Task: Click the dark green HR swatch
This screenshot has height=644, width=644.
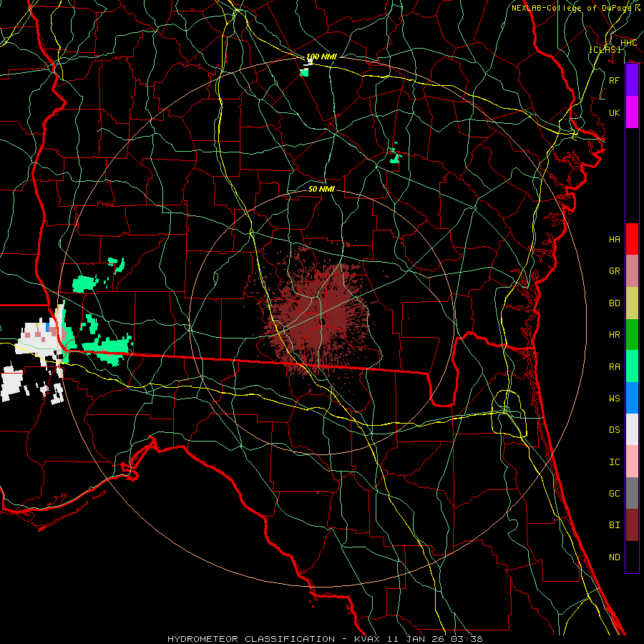Action: tap(632, 335)
